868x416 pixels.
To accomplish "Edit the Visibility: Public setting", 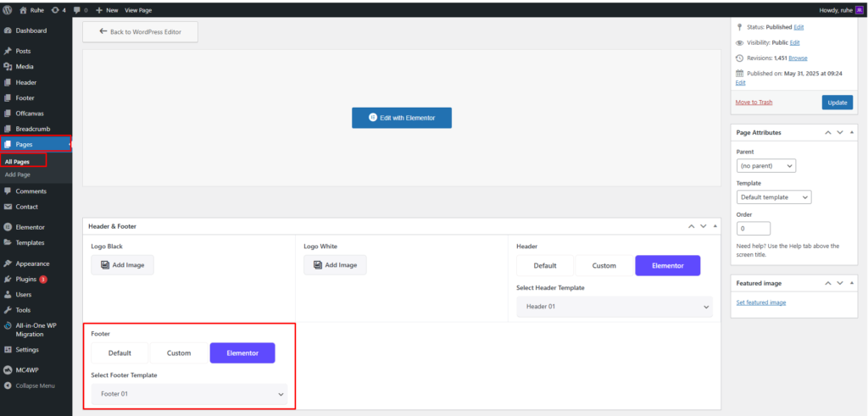I will point(794,42).
